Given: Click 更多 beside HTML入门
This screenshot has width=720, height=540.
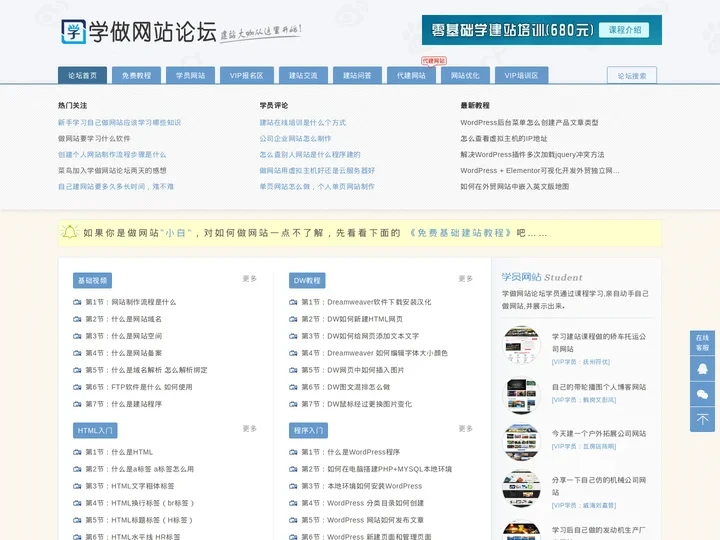Looking at the screenshot, I should pos(250,429).
